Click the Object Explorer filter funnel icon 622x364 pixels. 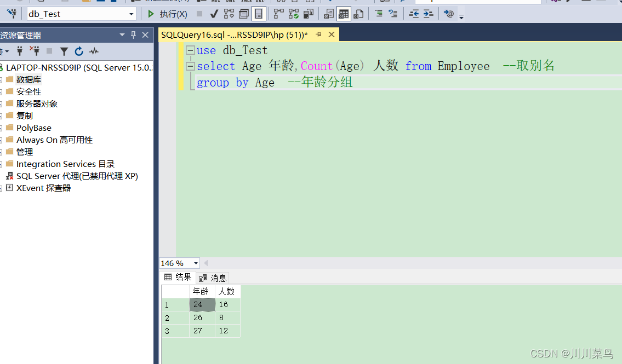[x=64, y=51]
